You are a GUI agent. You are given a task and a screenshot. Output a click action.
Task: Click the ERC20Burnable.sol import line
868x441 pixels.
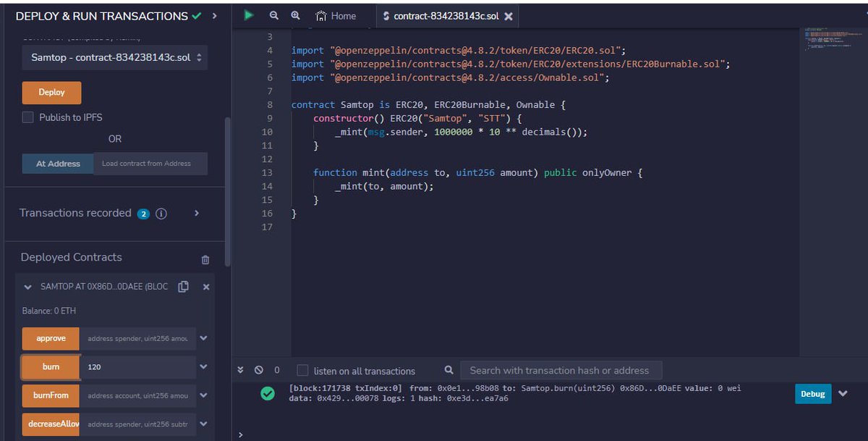pos(511,64)
